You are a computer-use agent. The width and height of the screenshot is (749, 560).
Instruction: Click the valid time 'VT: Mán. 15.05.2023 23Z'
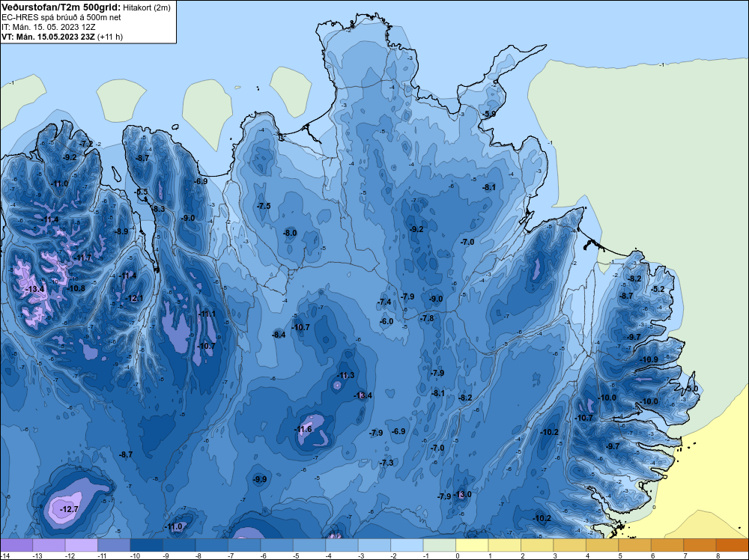[x=48, y=37]
